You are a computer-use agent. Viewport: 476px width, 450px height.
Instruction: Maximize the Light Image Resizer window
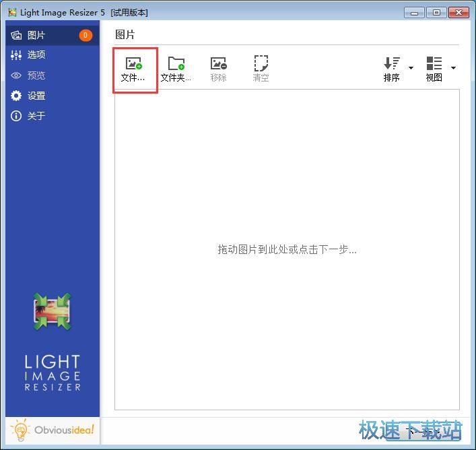click(436, 13)
